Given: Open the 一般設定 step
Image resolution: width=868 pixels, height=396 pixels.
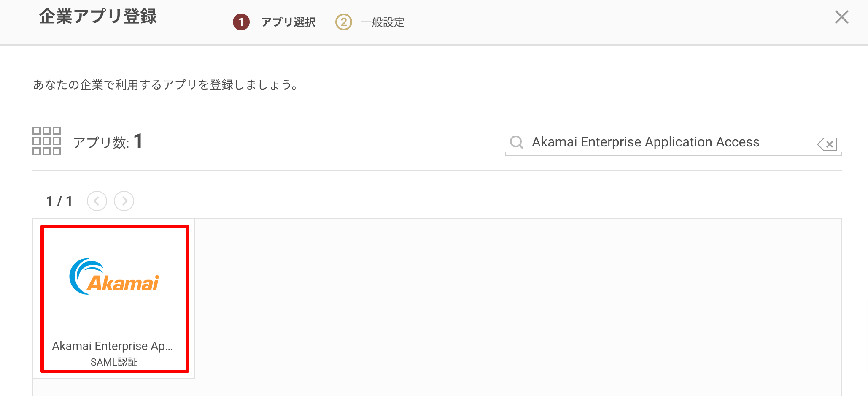Looking at the screenshot, I should coord(383,22).
